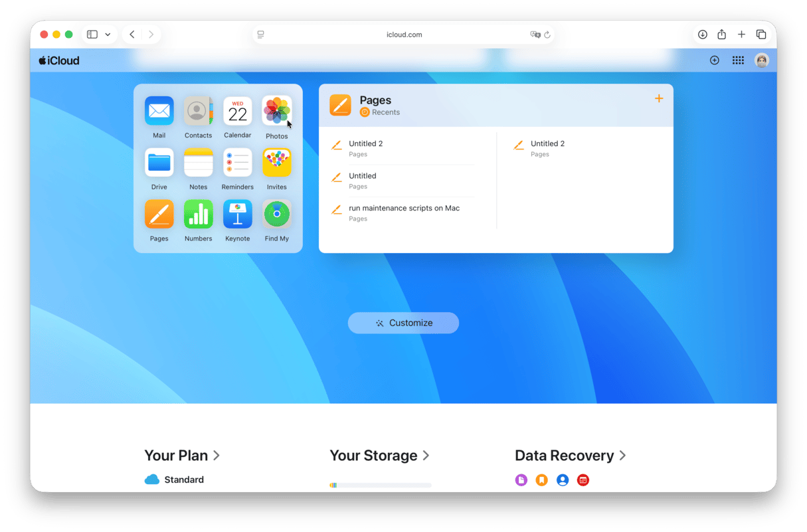Expand the Safari sidebar dropdown arrow
Image resolution: width=807 pixels, height=532 pixels.
point(108,35)
